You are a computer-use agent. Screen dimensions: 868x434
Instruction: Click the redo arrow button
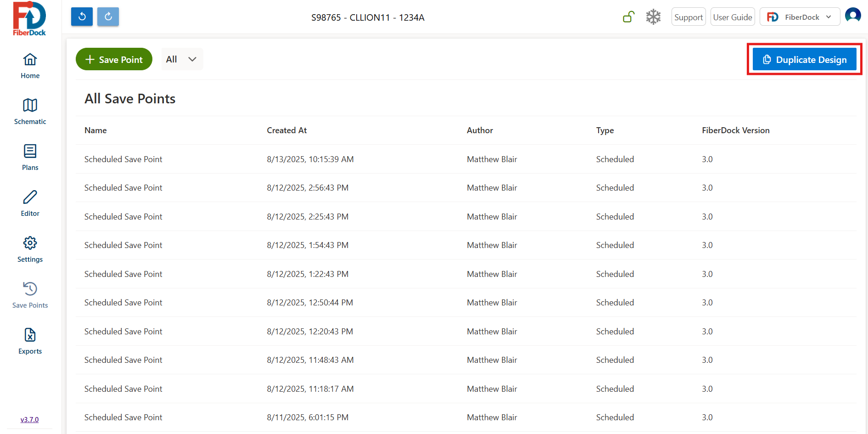coord(108,17)
